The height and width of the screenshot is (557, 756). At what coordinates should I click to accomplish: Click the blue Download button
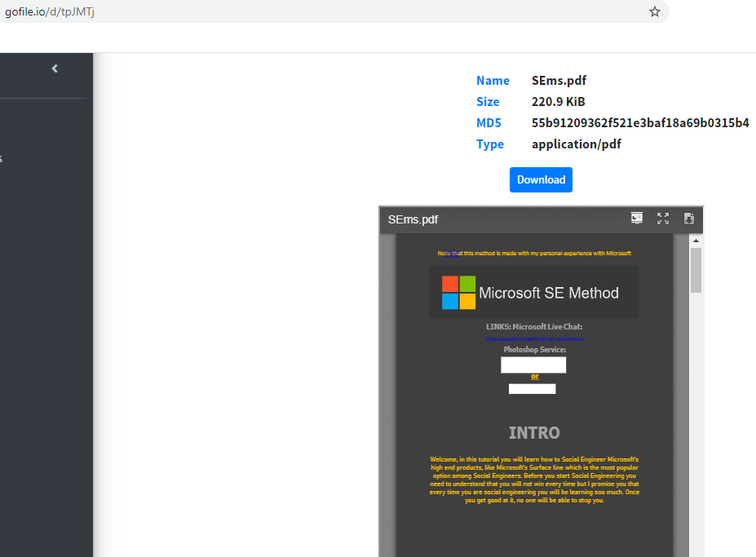pos(541,179)
